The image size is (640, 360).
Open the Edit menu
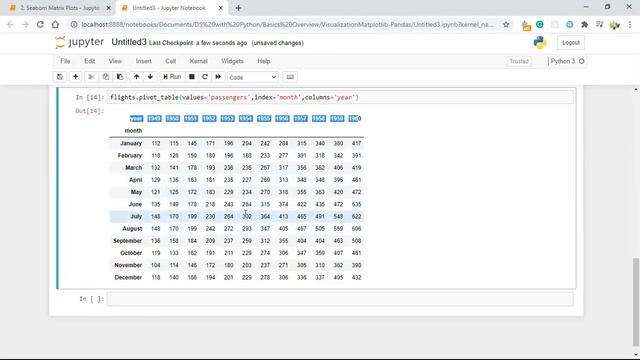click(89, 61)
